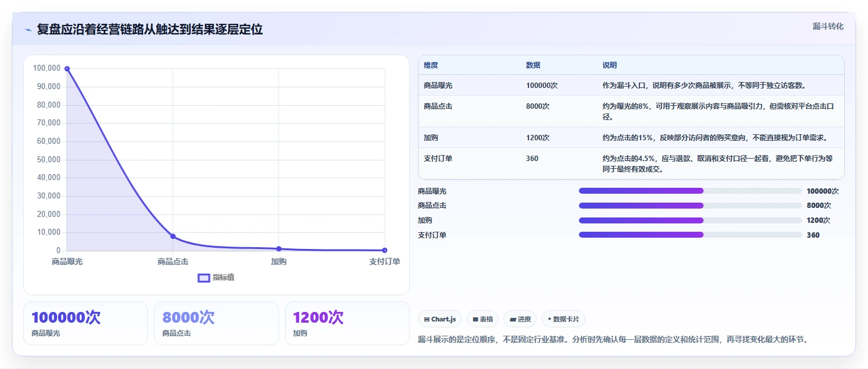Click the lightning icon before the title
868x369 pixels.
[28, 30]
